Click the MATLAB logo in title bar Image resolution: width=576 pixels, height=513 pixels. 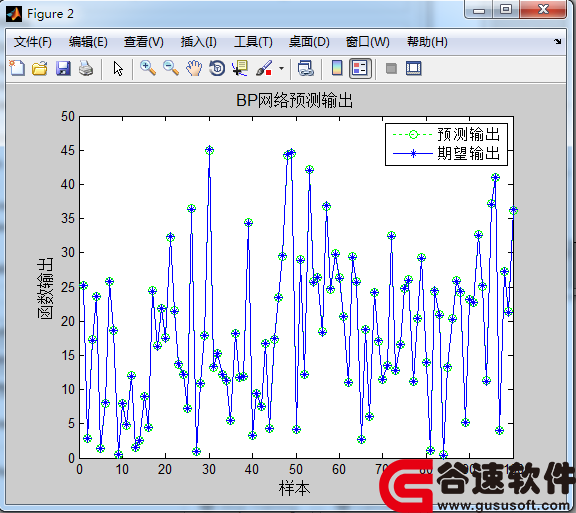point(14,14)
